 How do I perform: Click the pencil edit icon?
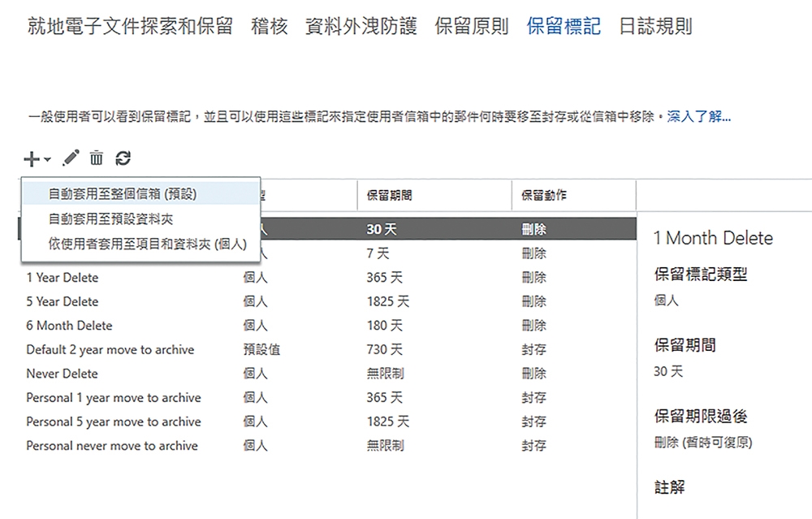pos(71,158)
